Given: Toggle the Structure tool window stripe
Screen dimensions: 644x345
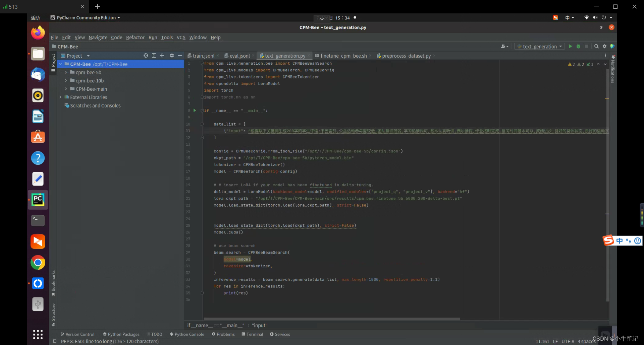Looking at the screenshot, I should [53, 315].
